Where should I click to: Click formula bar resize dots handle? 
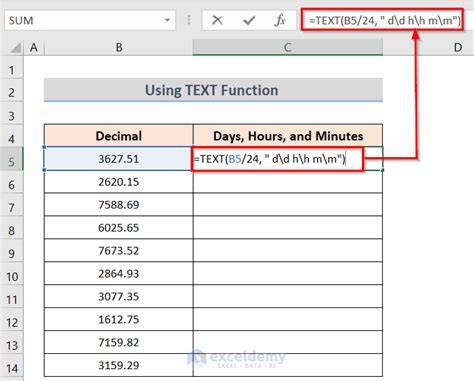point(189,21)
